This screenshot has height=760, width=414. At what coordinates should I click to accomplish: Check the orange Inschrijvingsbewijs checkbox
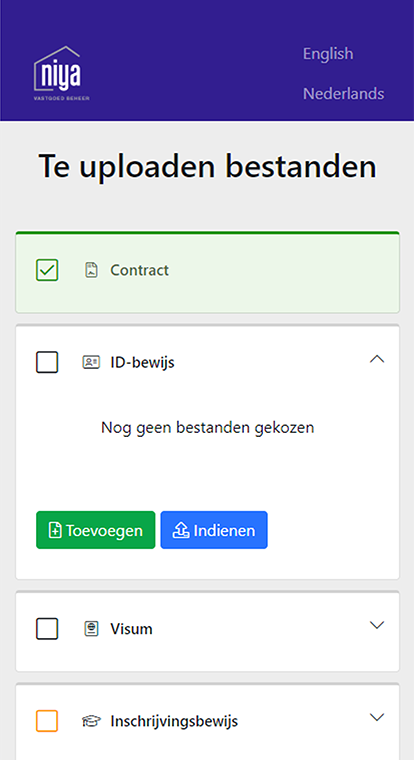point(47,721)
